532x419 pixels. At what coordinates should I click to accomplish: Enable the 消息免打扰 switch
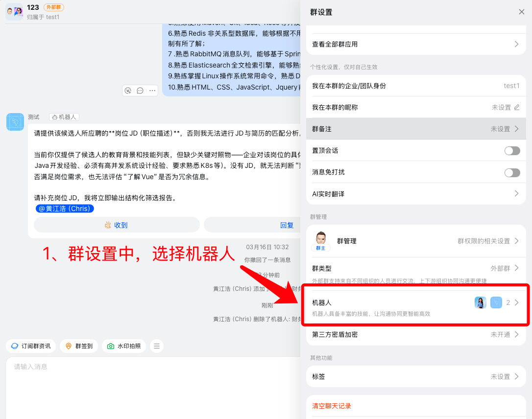pos(512,172)
